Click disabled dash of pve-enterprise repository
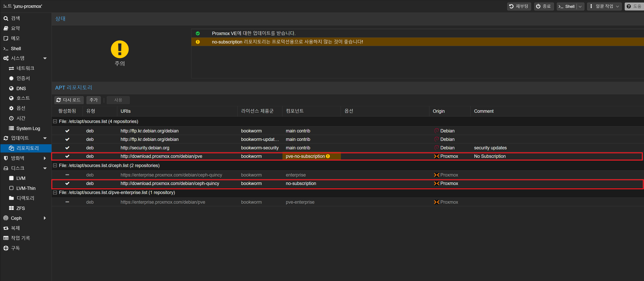The image size is (644, 281). point(67,202)
